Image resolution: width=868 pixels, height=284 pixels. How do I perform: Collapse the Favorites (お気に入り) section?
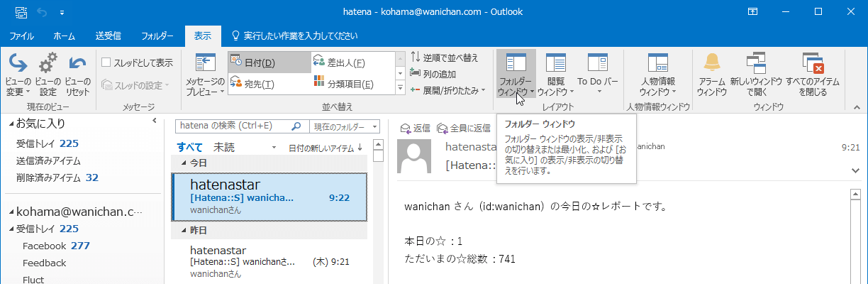[11, 124]
